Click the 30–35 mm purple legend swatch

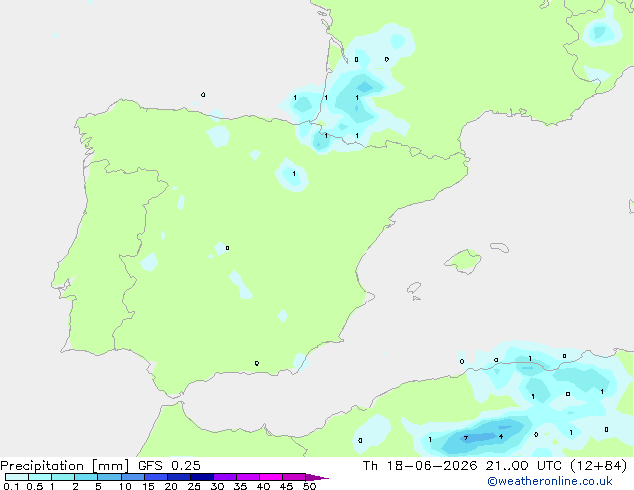click(x=224, y=477)
